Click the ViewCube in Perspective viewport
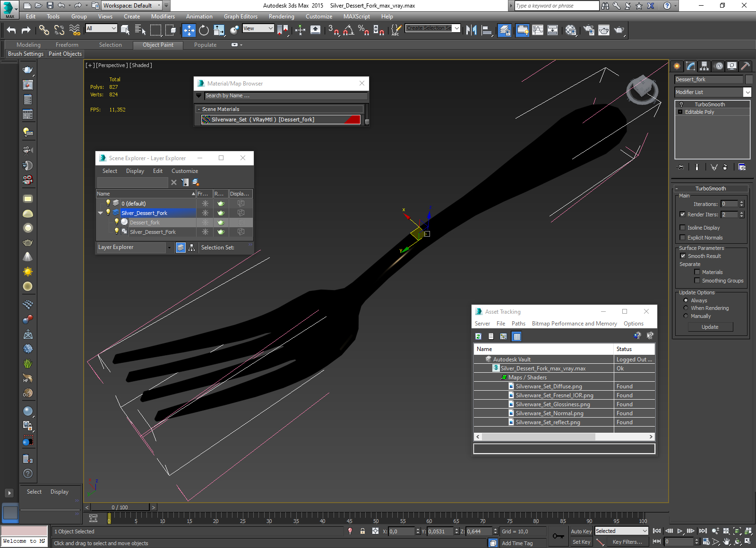This screenshot has width=756, height=548. click(x=642, y=89)
